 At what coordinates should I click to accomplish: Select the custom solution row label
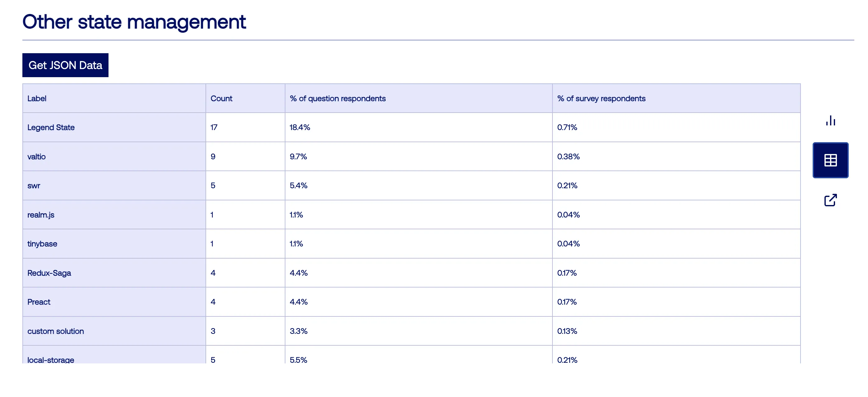click(56, 331)
